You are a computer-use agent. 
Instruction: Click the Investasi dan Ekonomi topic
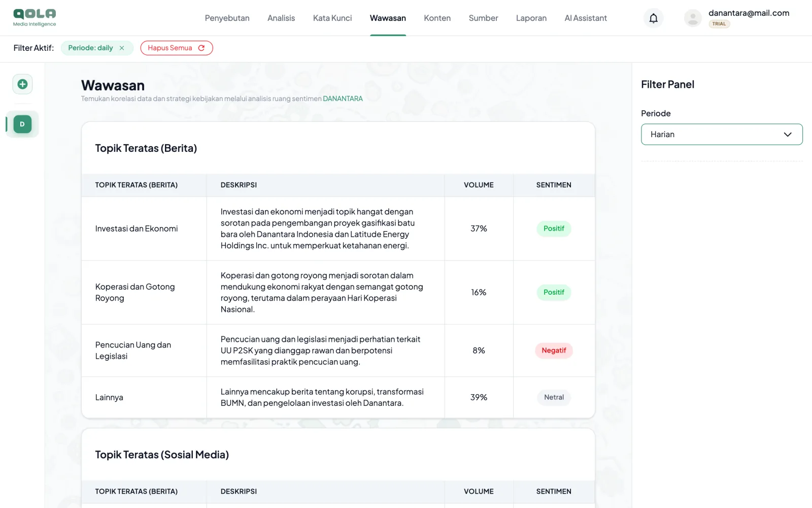[137, 229]
